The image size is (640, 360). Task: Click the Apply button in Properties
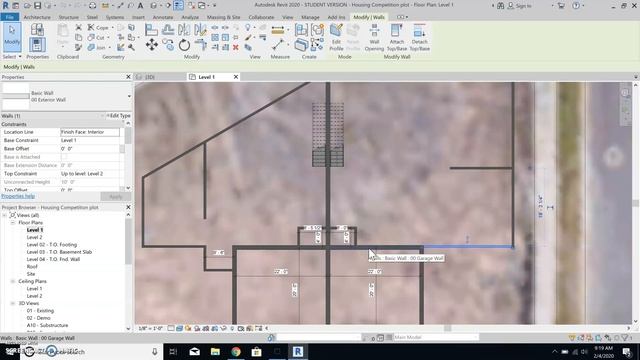(x=116, y=197)
